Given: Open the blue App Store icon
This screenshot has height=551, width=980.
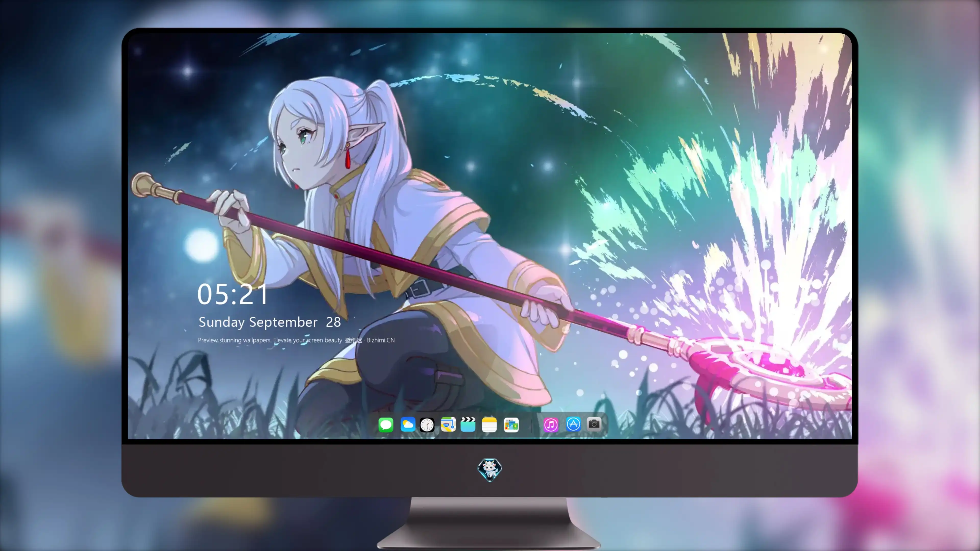Looking at the screenshot, I should [573, 424].
